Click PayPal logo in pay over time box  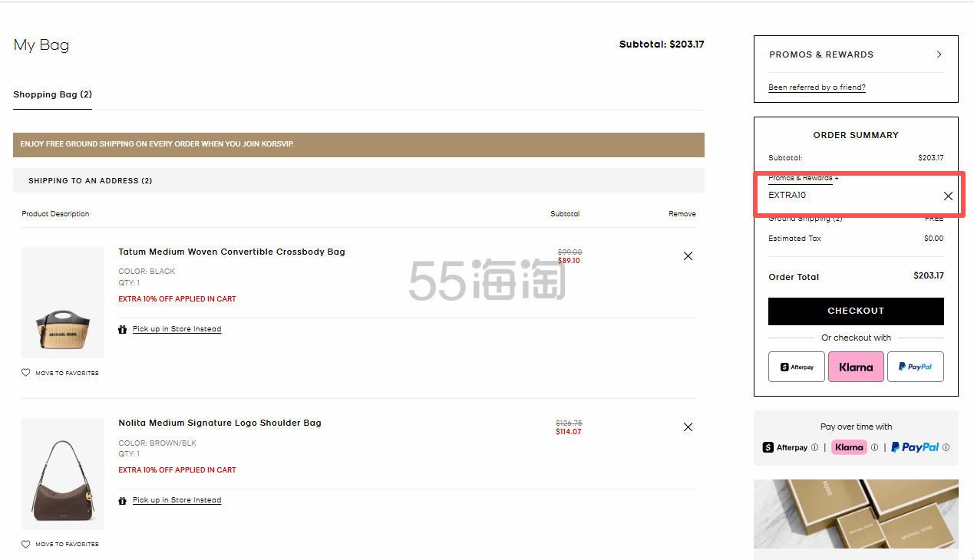point(915,447)
